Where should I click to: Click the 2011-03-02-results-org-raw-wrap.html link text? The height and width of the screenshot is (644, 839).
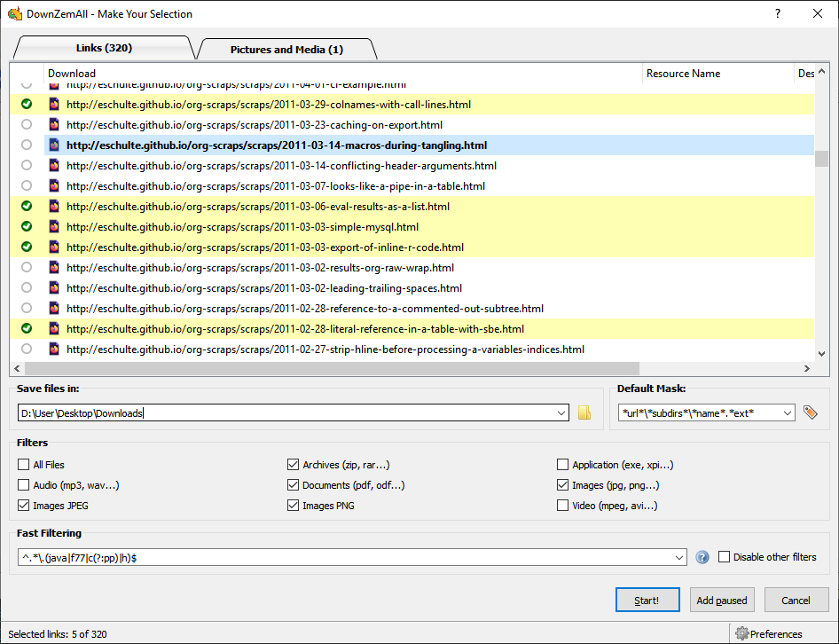point(260,267)
